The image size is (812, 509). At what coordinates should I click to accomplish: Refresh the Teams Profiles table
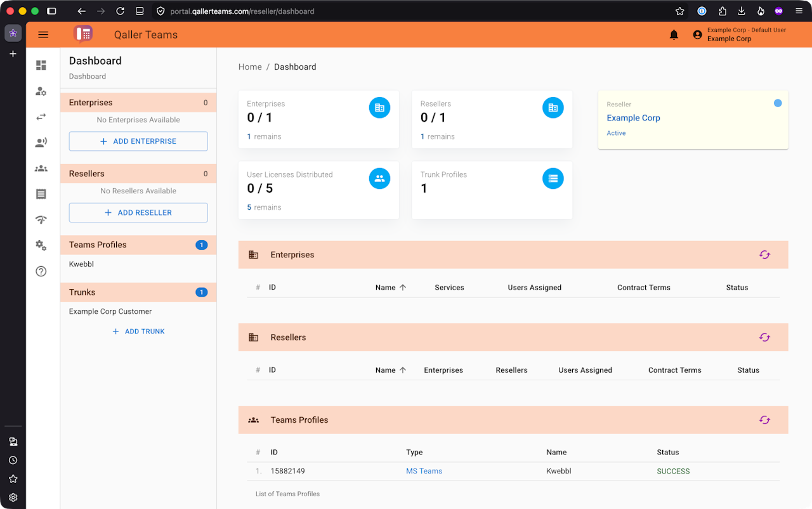764,420
